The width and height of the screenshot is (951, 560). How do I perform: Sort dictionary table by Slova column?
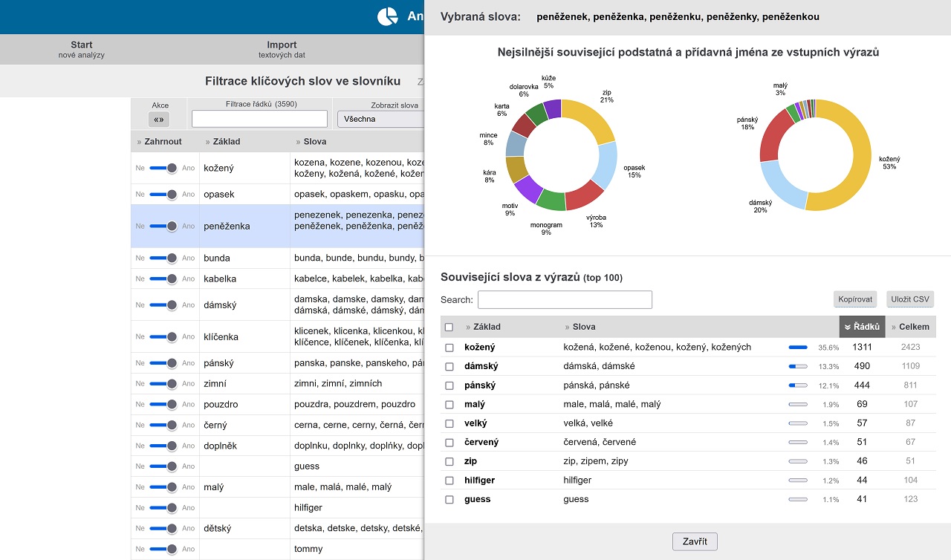(311, 141)
